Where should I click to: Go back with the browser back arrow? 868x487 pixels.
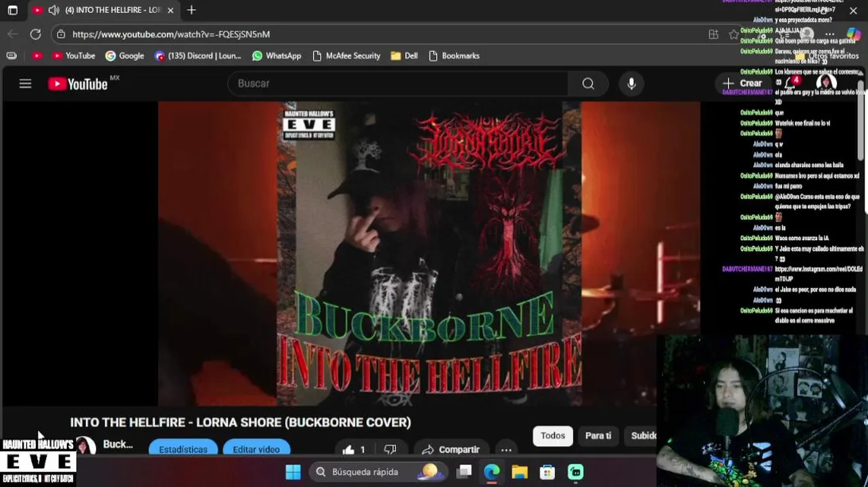12,34
